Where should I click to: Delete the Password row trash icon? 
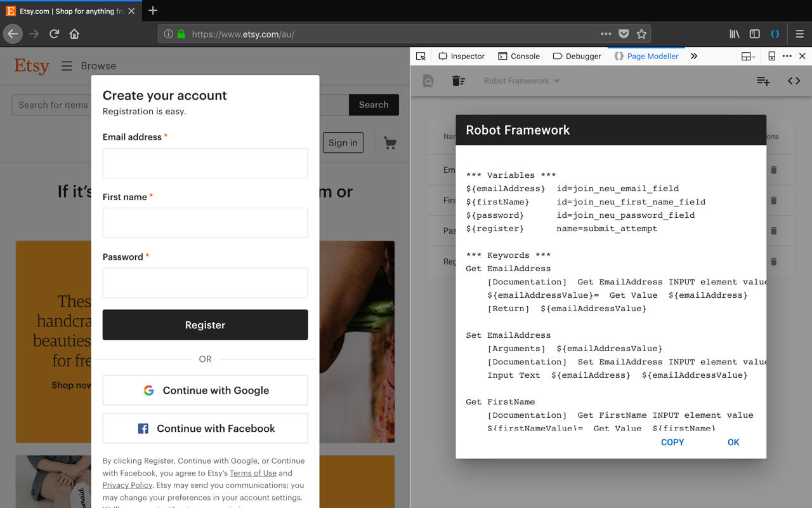click(773, 231)
